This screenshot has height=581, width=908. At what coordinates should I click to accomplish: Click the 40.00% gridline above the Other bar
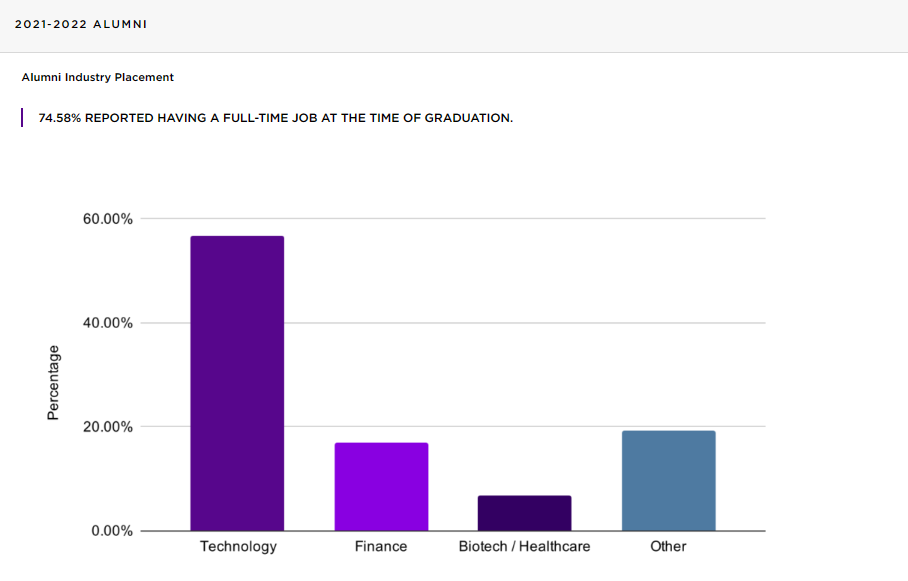pyautogui.click(x=668, y=323)
